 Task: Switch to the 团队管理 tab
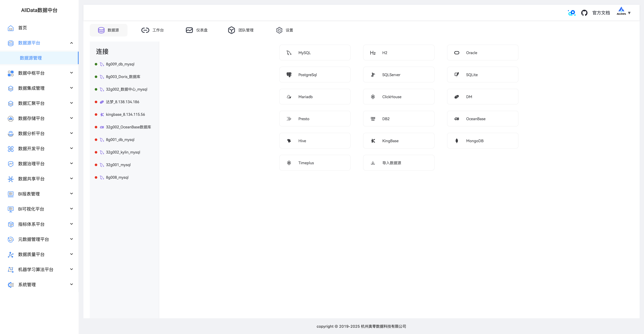click(x=241, y=30)
